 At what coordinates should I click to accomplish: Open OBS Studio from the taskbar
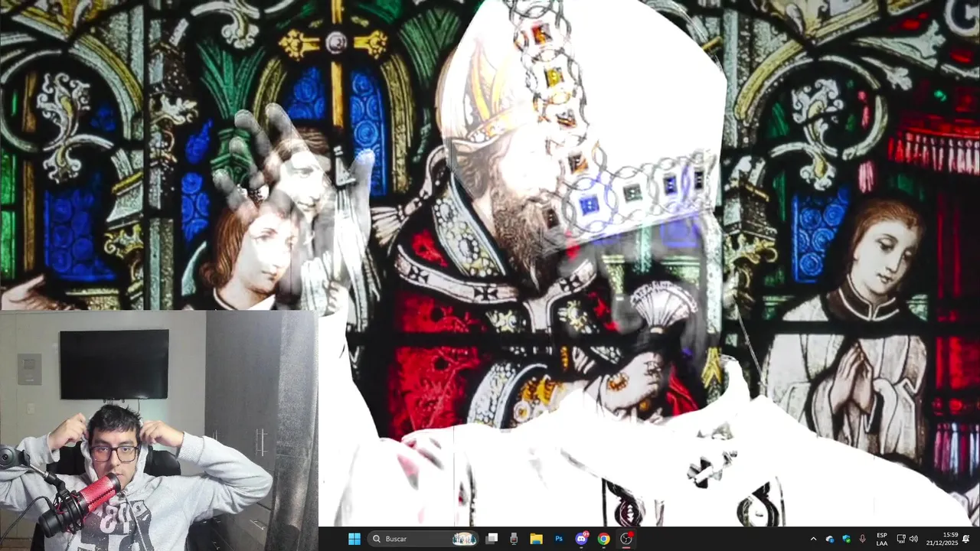[626, 539]
